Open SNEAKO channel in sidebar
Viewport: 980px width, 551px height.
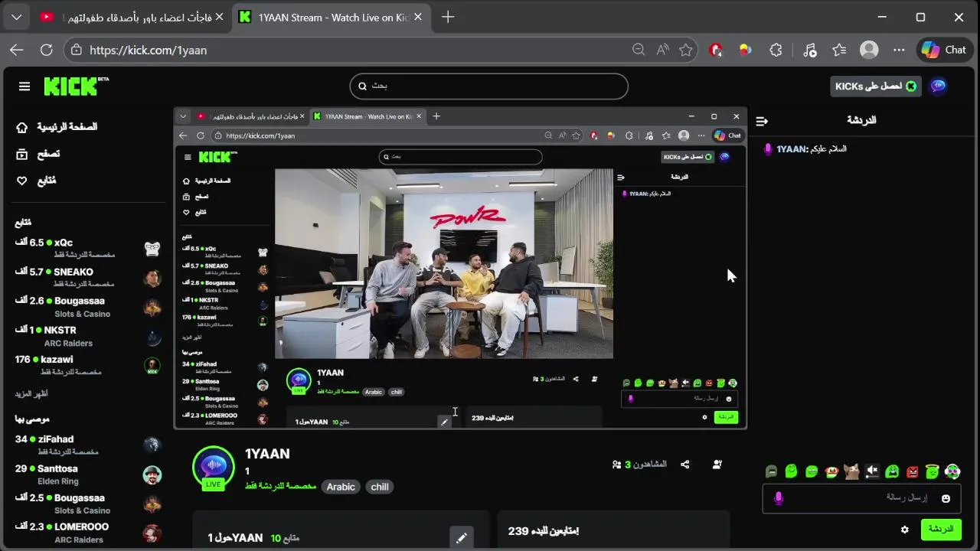88,277
